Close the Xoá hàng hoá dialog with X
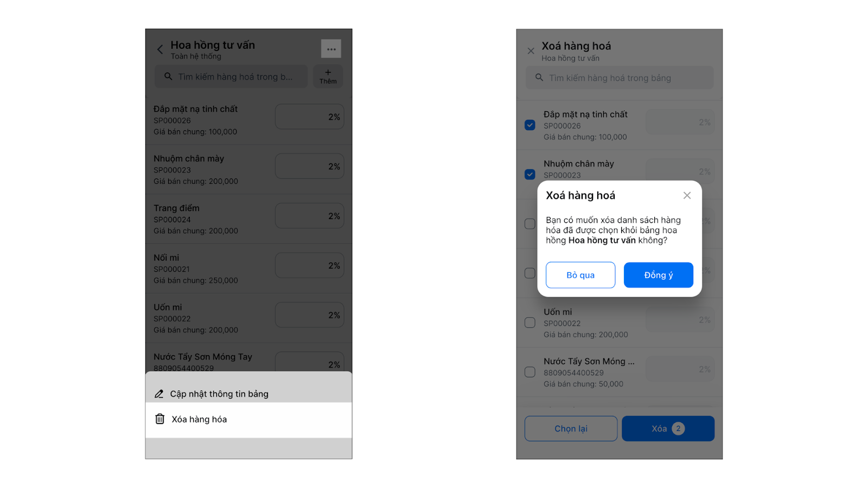Viewport: 868px width, 488px height. (687, 195)
